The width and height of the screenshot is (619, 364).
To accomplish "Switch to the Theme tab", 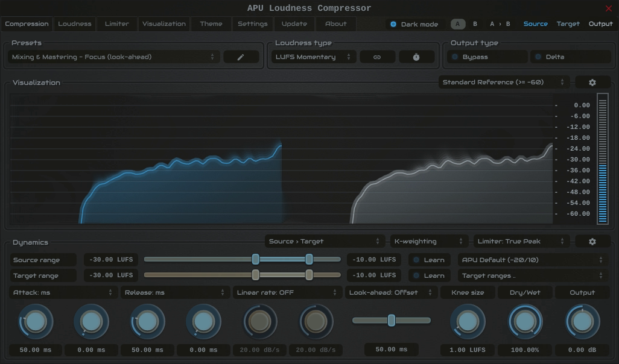I will (x=211, y=24).
